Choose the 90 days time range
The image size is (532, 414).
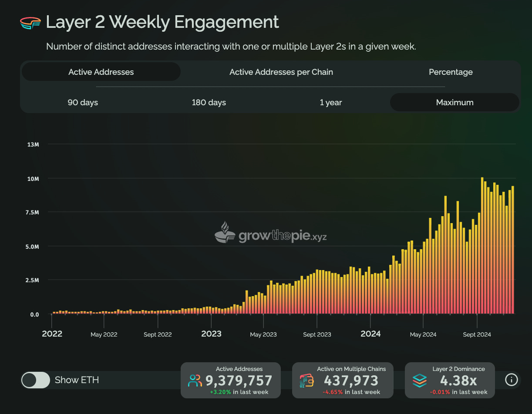(83, 102)
